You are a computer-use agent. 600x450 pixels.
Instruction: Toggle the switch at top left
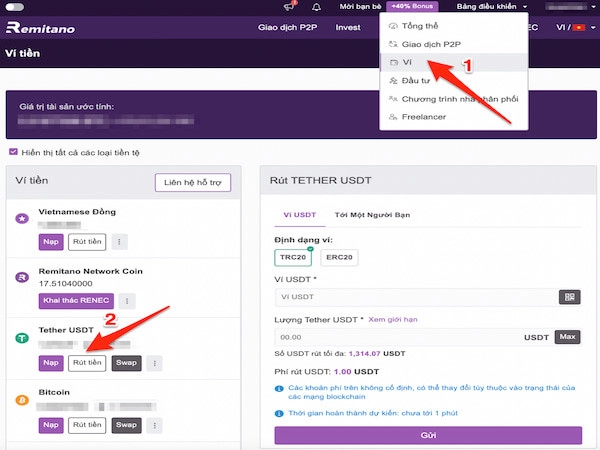coord(15,7)
